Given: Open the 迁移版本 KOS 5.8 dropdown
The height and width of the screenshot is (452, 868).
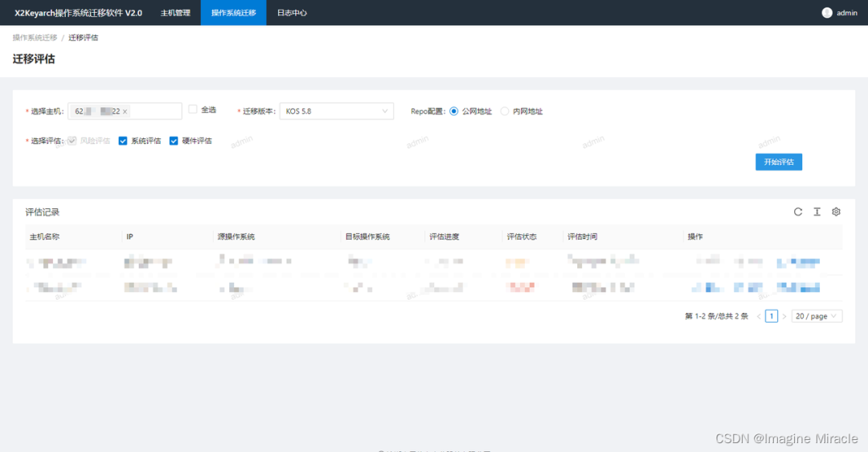Looking at the screenshot, I should [x=337, y=111].
